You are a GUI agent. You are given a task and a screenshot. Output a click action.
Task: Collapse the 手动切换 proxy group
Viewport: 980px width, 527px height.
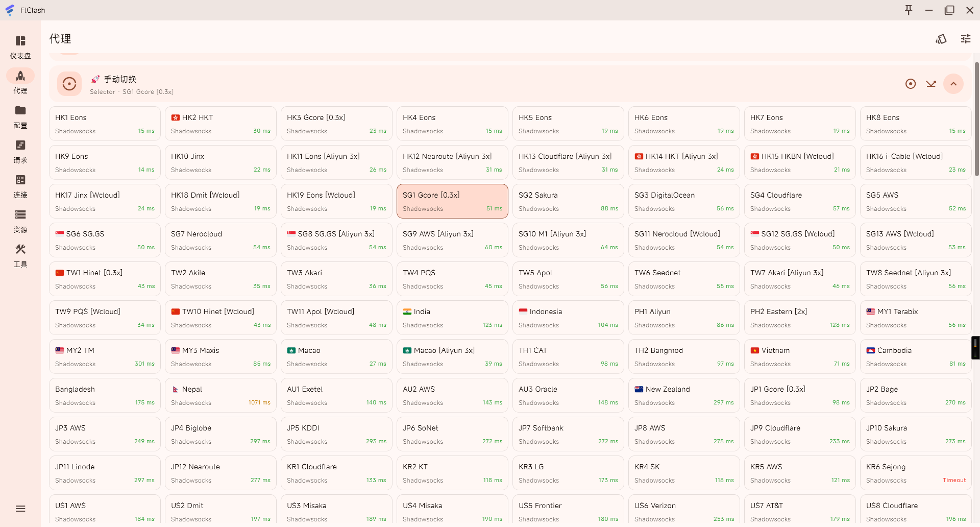click(x=953, y=84)
